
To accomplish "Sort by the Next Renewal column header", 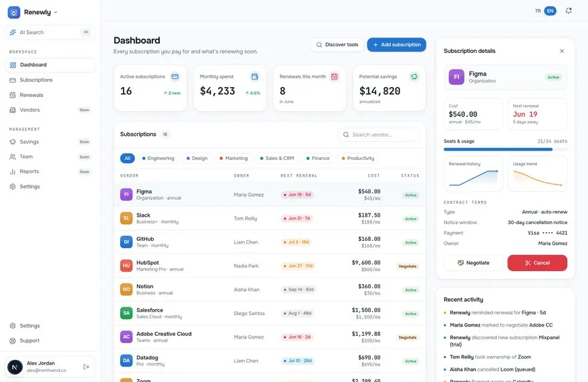I will coord(299,175).
